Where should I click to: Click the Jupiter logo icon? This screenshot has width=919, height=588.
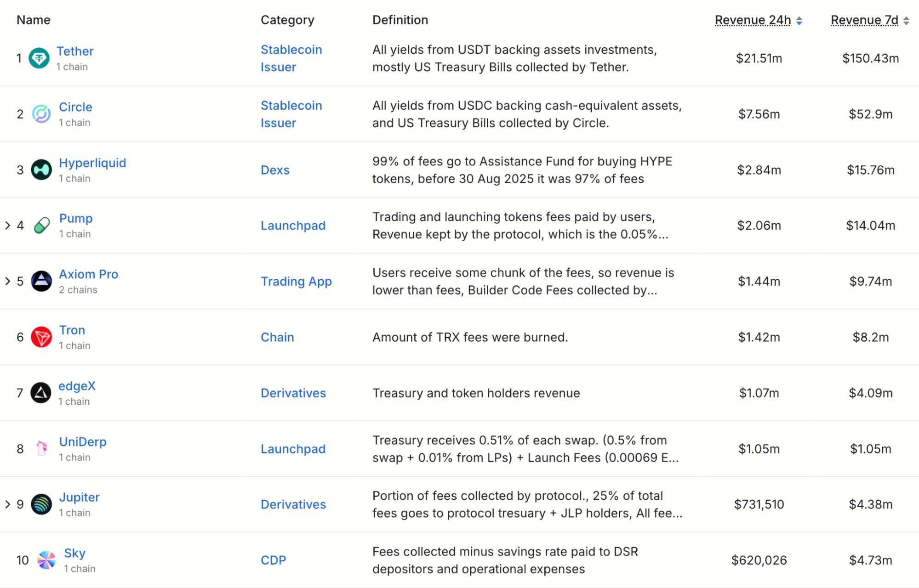41,504
